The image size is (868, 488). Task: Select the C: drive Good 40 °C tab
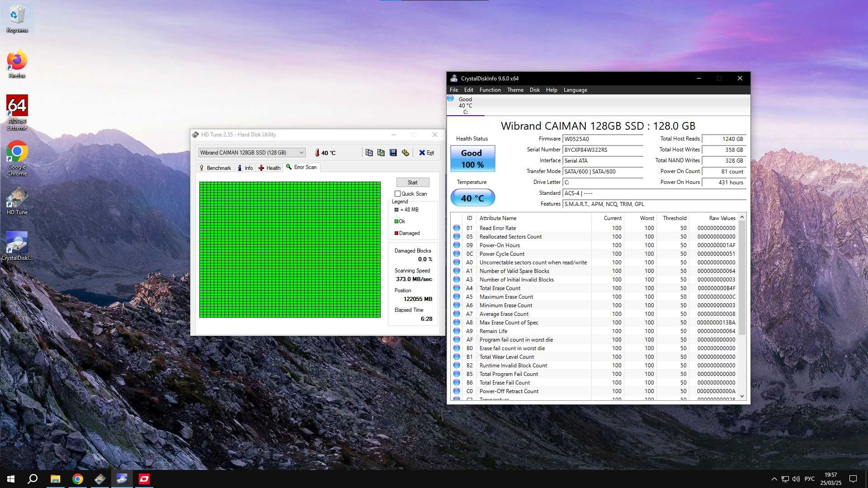click(465, 105)
